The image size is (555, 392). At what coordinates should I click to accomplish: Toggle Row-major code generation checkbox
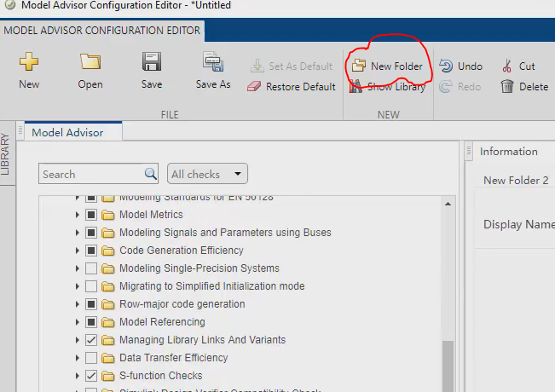[91, 304]
